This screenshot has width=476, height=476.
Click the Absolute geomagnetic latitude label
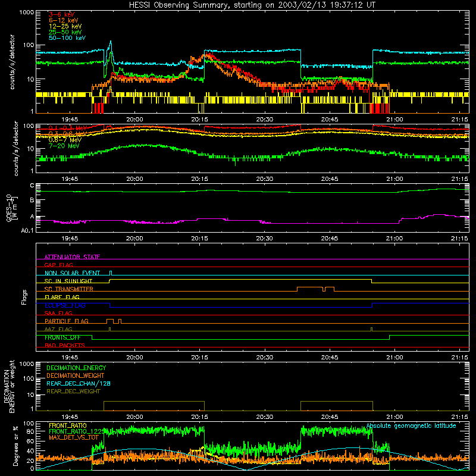pos(411,425)
